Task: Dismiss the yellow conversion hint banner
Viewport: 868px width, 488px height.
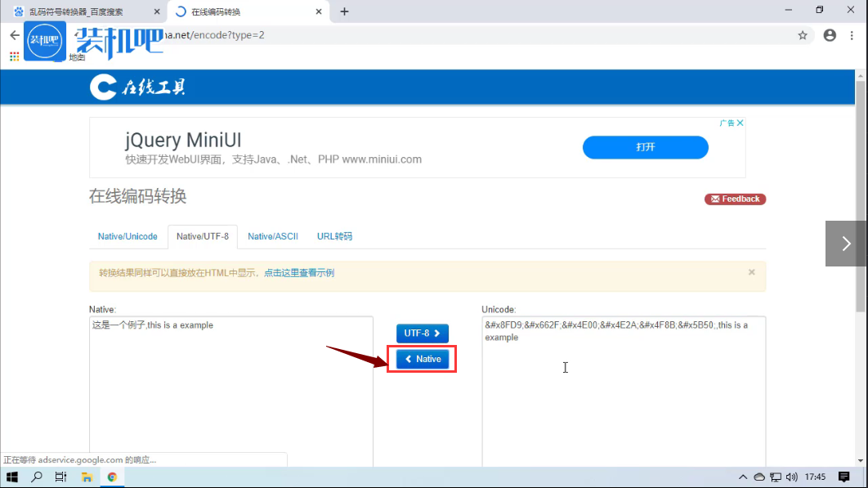Action: 751,272
